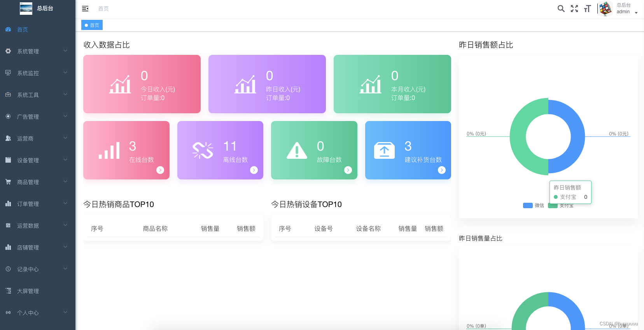
Task: Expand the 运营商 chevron
Action: point(65,138)
